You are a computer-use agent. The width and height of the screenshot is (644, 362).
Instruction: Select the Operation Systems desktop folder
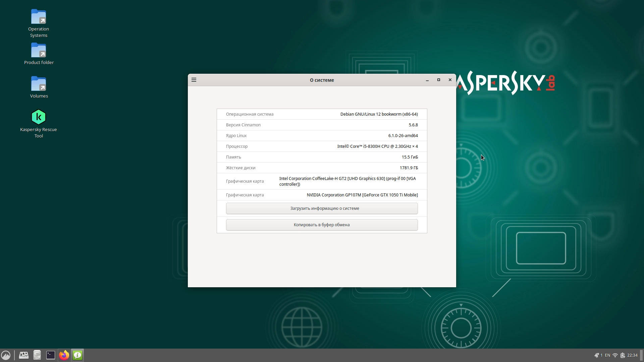pyautogui.click(x=39, y=23)
